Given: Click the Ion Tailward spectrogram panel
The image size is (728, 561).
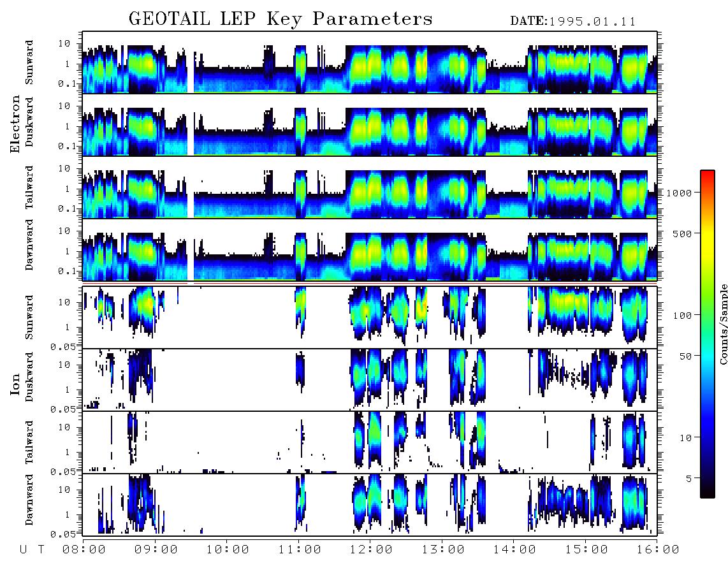Looking at the screenshot, I should coord(370,442).
